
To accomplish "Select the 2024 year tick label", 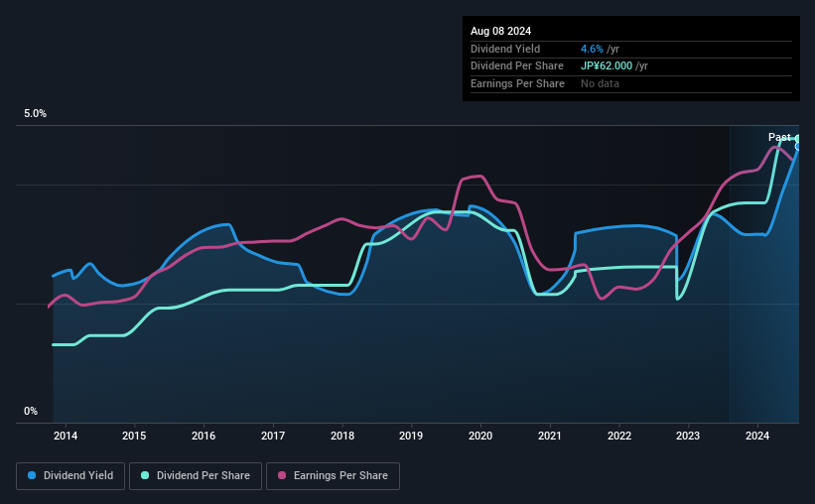I will click(757, 435).
